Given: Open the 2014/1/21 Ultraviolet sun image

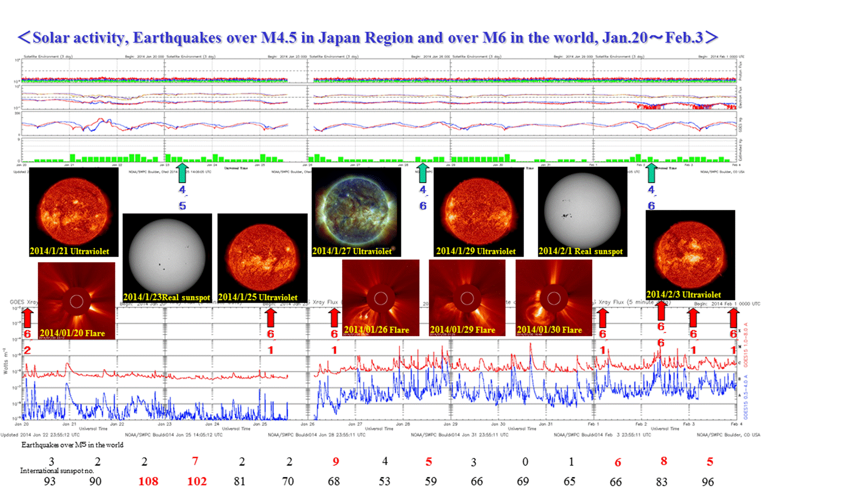Looking at the screenshot, I should coord(74,212).
